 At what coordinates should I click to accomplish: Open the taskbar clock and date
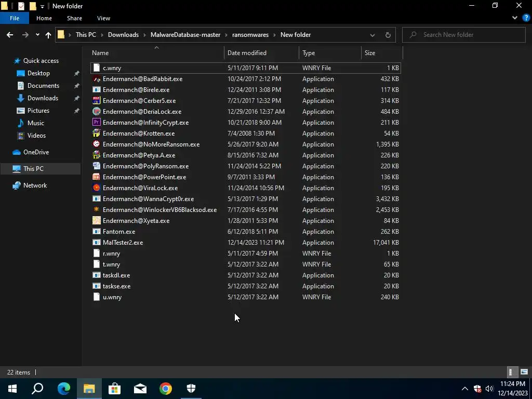click(x=513, y=389)
